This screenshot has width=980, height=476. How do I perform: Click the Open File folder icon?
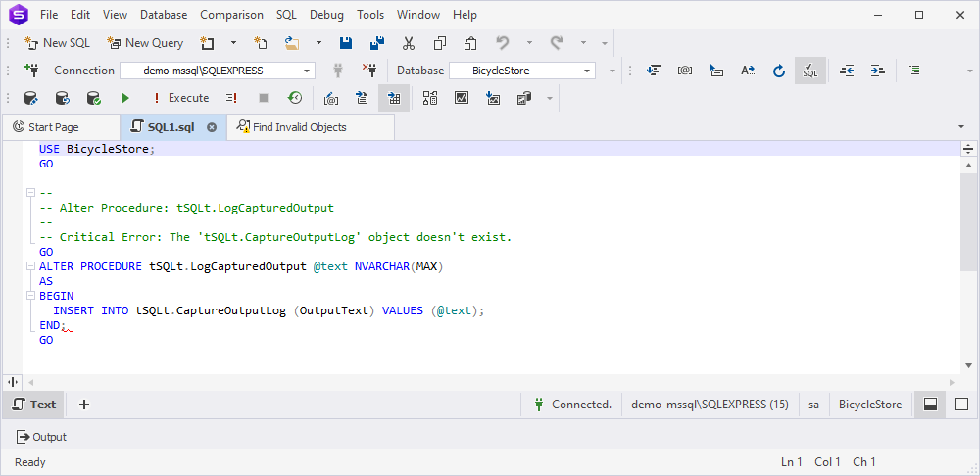coord(292,43)
